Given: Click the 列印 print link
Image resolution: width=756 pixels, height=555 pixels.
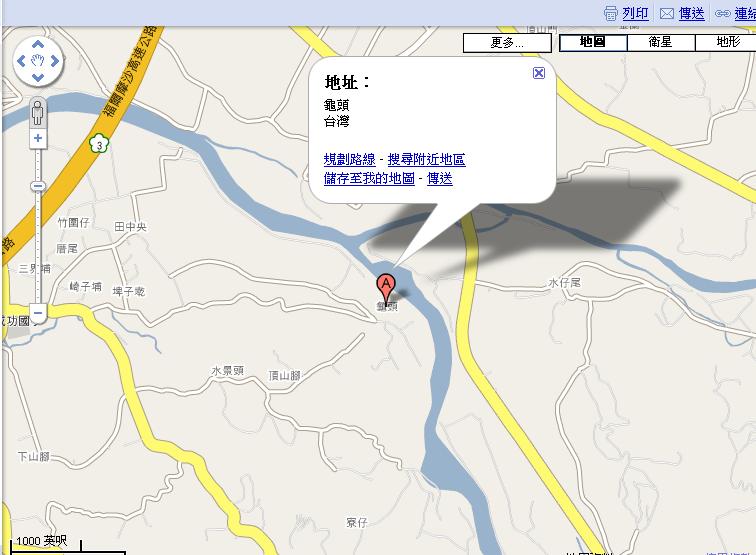Looking at the screenshot, I should tap(635, 13).
